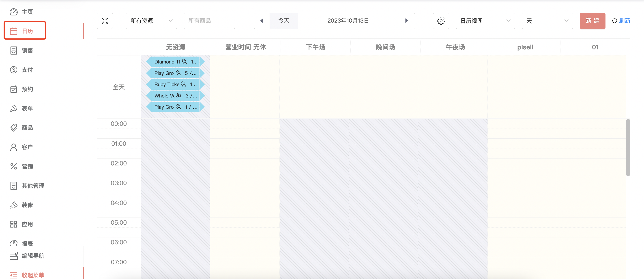Viewport: 644px width, 279px height.
Task: Click the 今天 today button
Action: tap(284, 21)
